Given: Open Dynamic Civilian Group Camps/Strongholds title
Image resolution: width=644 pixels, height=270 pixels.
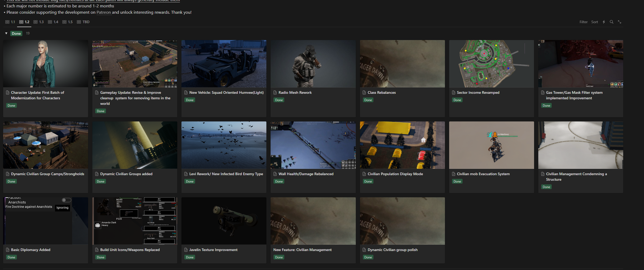Looking at the screenshot, I should (x=48, y=174).
